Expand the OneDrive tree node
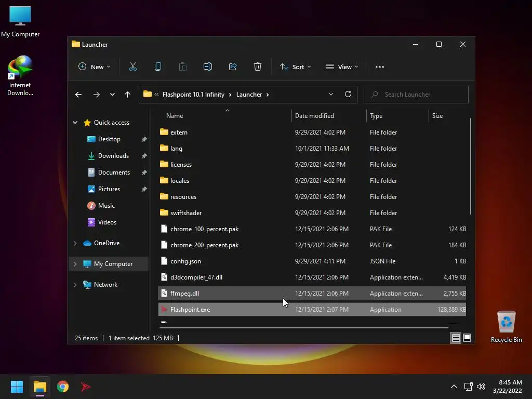The image size is (532, 399). [x=75, y=243]
